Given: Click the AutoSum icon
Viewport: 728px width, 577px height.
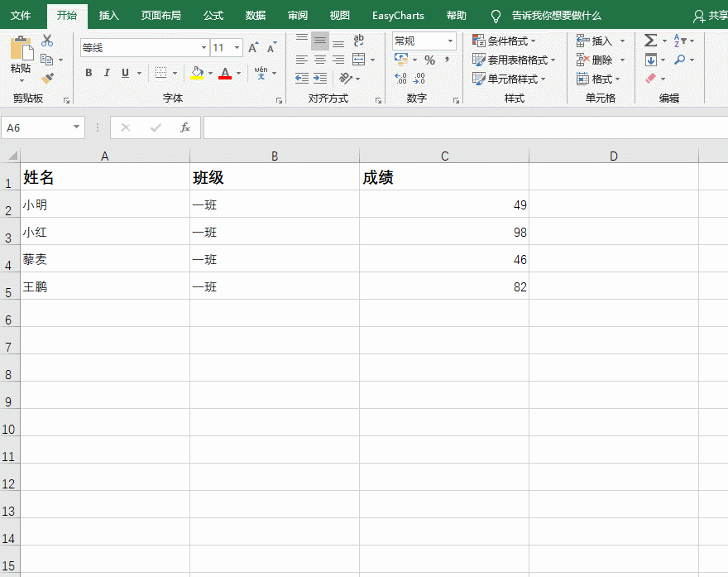Looking at the screenshot, I should (649, 40).
